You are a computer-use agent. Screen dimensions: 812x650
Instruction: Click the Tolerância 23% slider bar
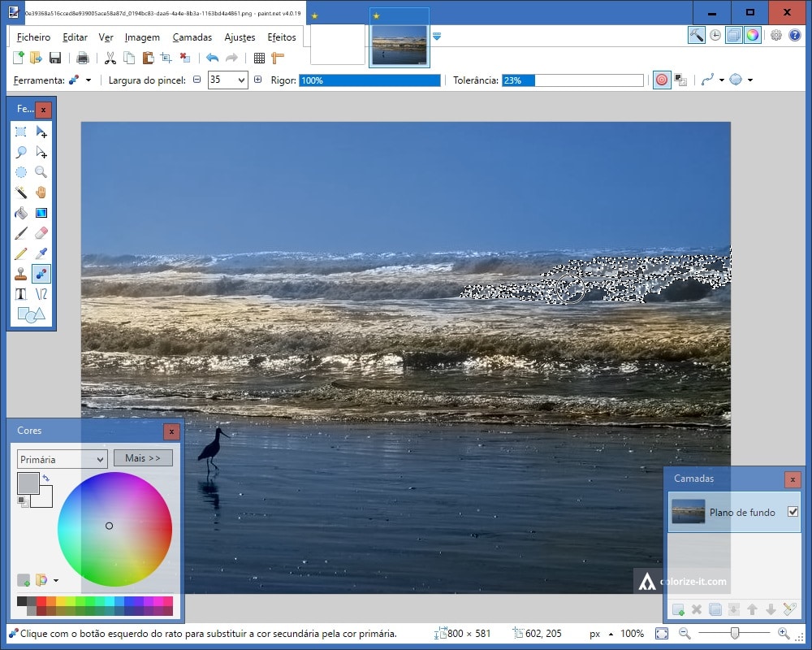pyautogui.click(x=572, y=80)
